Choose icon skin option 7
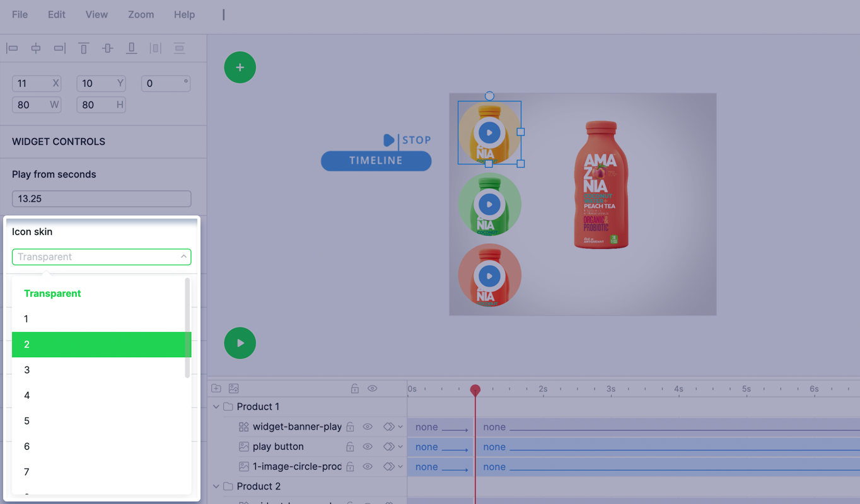Image resolution: width=860 pixels, height=504 pixels. coord(98,472)
